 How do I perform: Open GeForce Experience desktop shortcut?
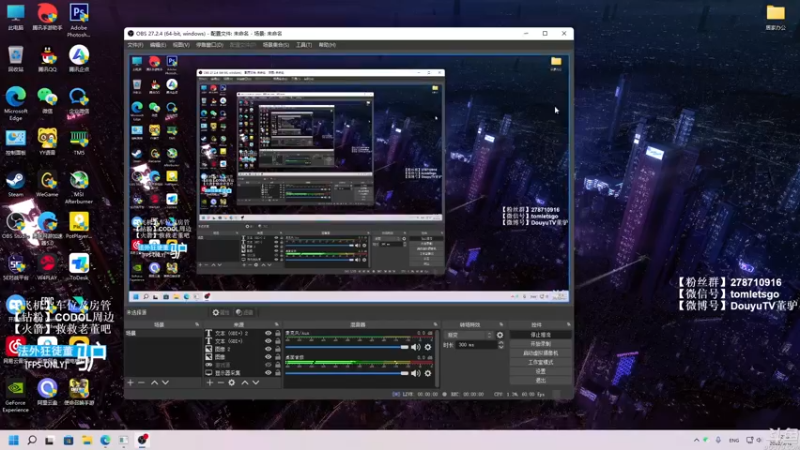pyautogui.click(x=15, y=396)
